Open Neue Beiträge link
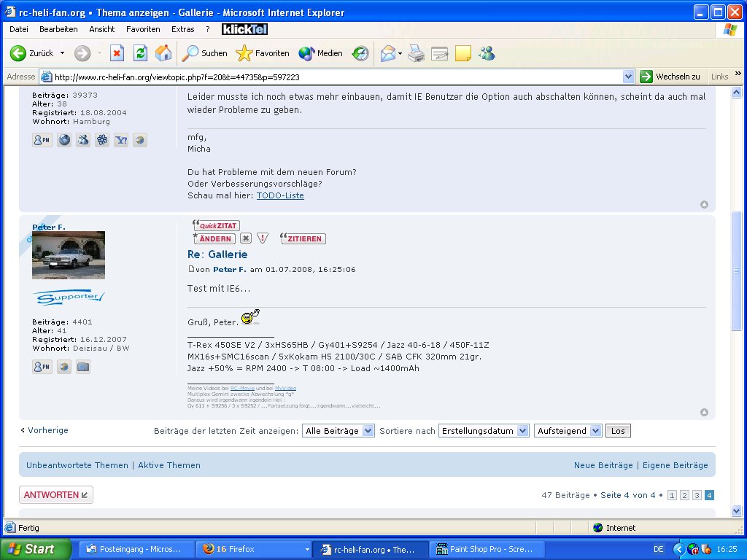 (603, 465)
